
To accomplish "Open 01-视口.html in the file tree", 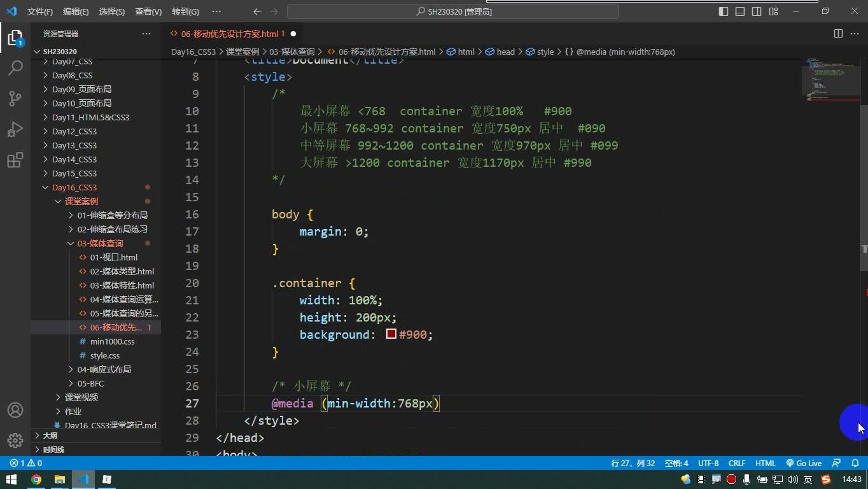I will click(x=113, y=257).
